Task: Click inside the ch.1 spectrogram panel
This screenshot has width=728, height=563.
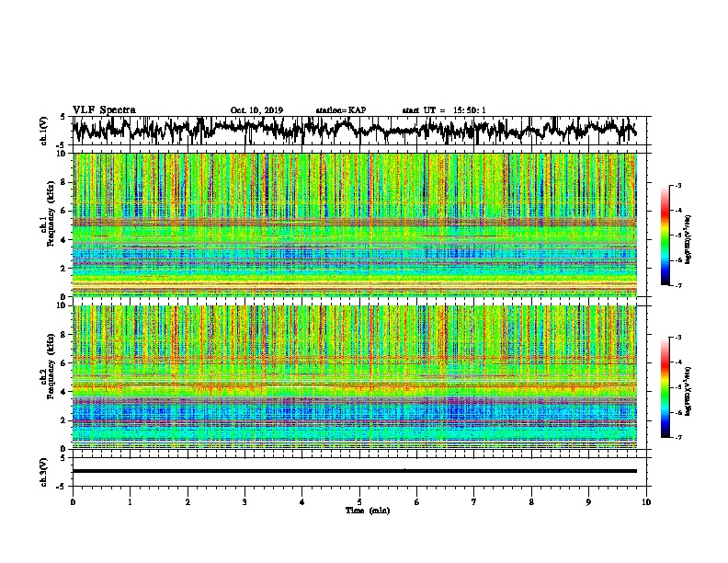Action: [x=354, y=224]
